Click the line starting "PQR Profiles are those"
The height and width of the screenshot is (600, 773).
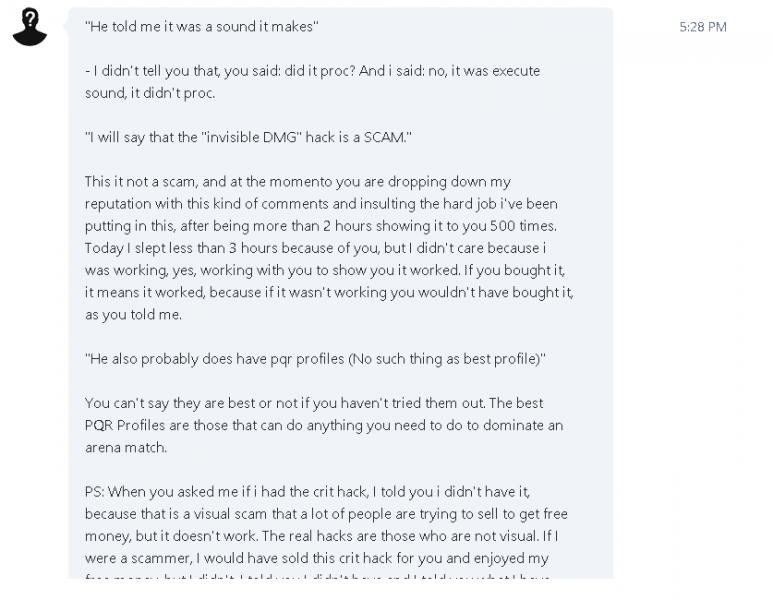tap(324, 425)
